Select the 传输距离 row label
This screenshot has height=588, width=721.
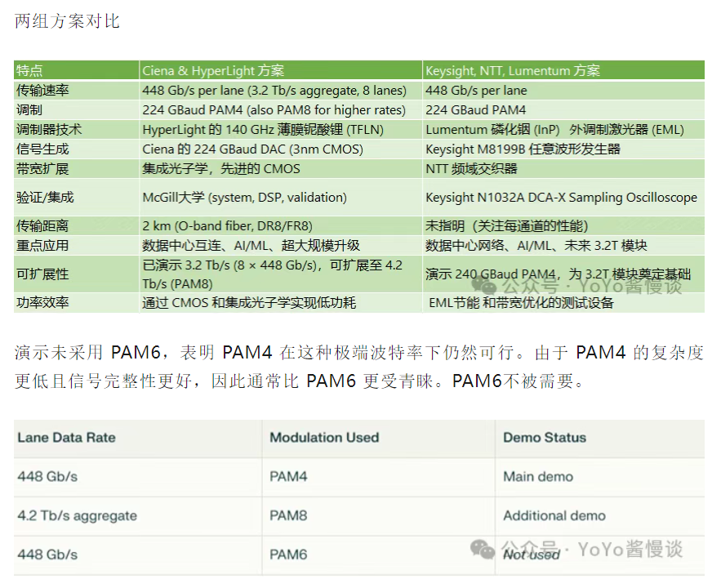click(x=42, y=225)
